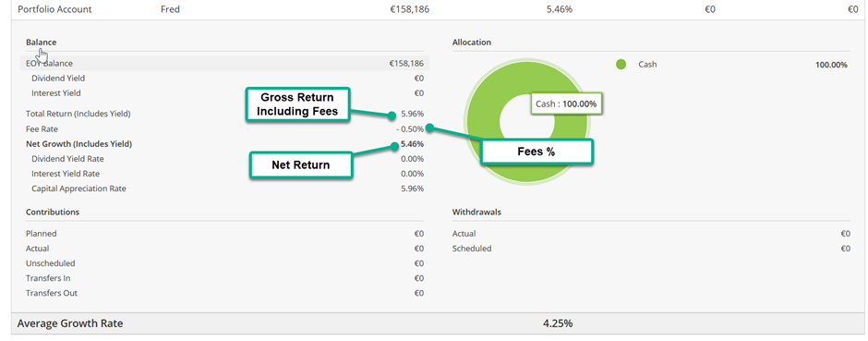Click the green Cash legend dot
Image resolution: width=868 pixels, height=341 pixels.
[621, 64]
